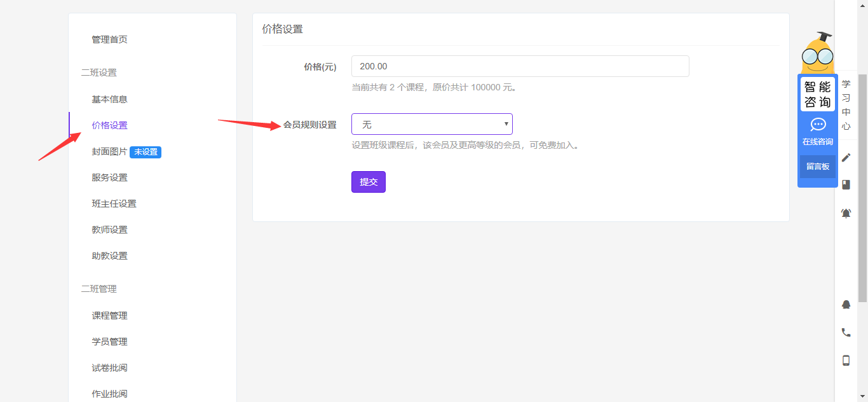Click the phone call icon

pos(846,332)
